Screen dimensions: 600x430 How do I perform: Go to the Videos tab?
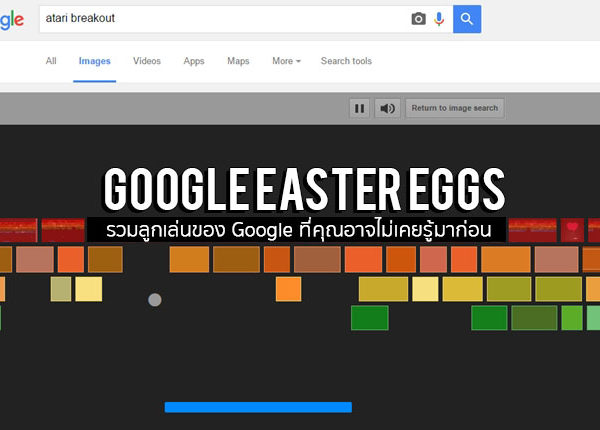(x=147, y=61)
